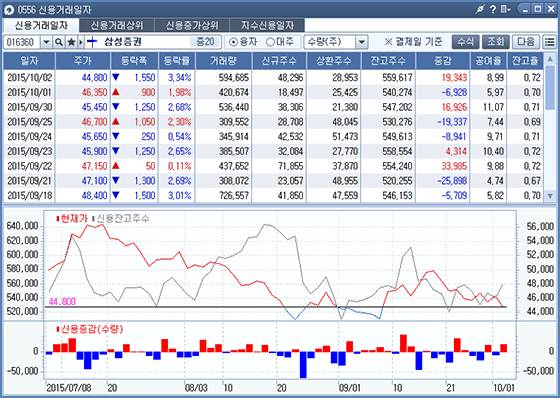Click the small arrow next to star
The image size is (560, 398).
[81, 42]
